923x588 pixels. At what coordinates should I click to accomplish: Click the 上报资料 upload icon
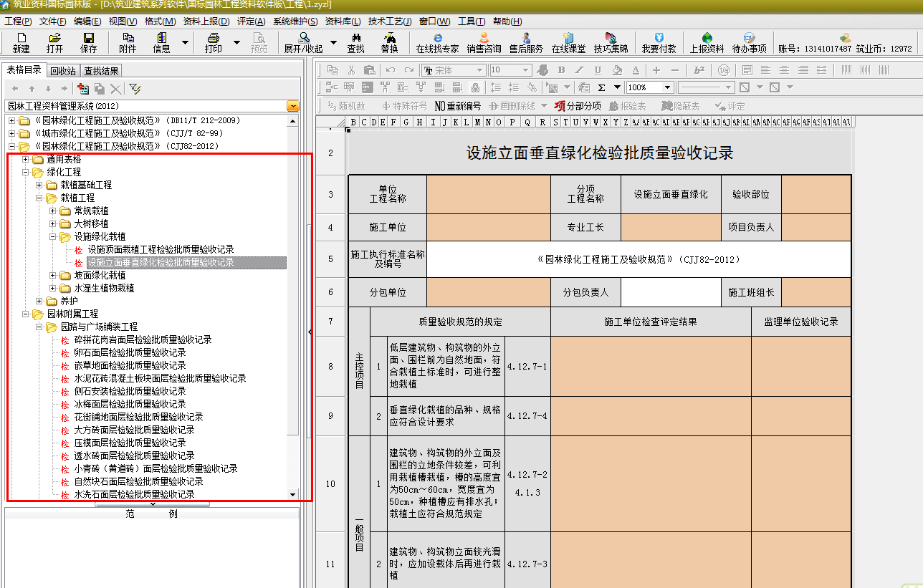707,42
